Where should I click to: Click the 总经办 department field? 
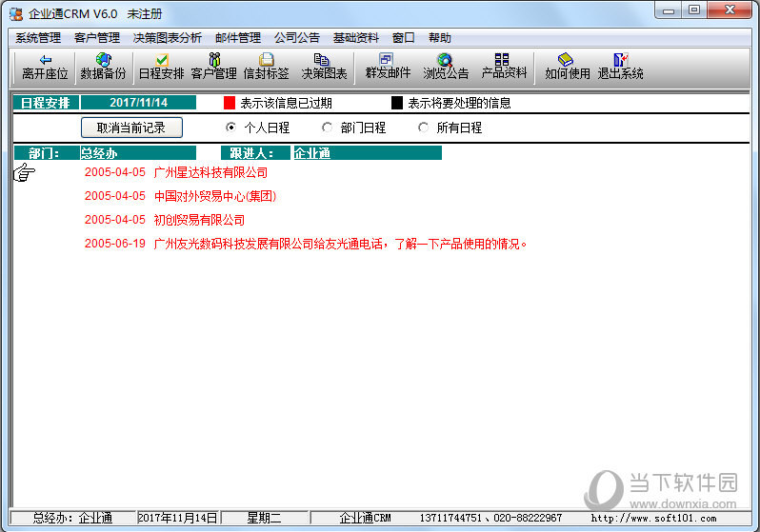pyautogui.click(x=138, y=153)
